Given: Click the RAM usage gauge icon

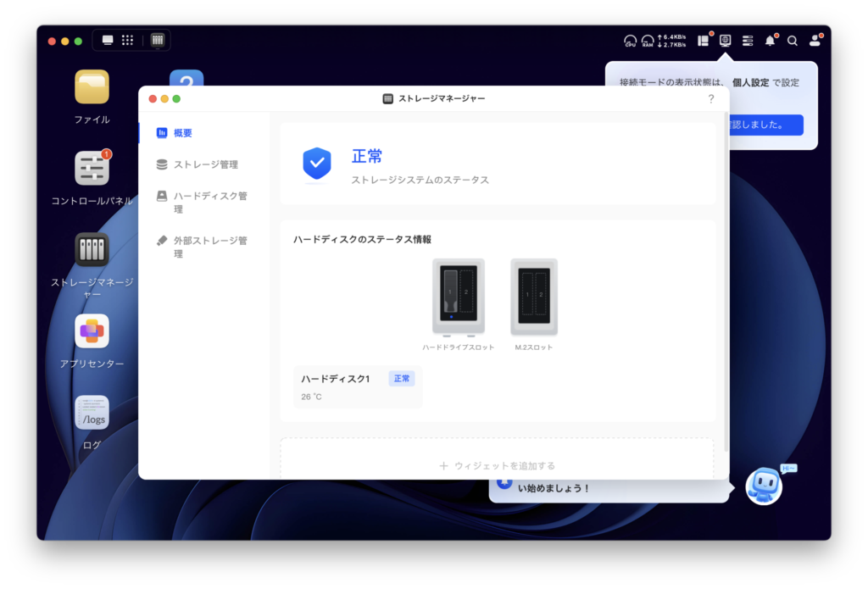Looking at the screenshot, I should click(x=648, y=41).
